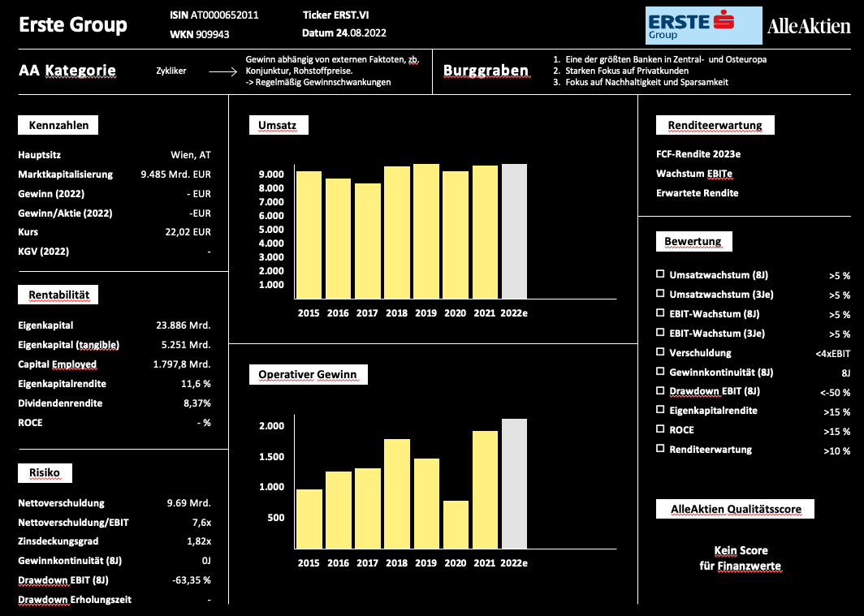Click the Erste Group logo image
The width and height of the screenshot is (864, 616).
click(x=704, y=25)
